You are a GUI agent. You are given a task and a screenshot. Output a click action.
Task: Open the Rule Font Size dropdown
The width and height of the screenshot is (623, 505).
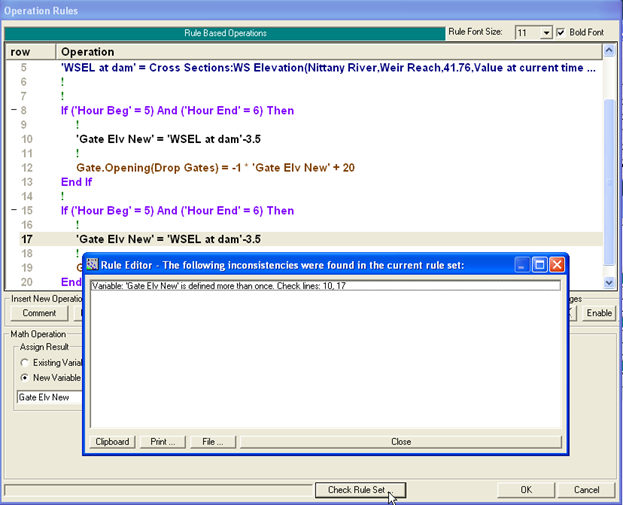pyautogui.click(x=546, y=33)
